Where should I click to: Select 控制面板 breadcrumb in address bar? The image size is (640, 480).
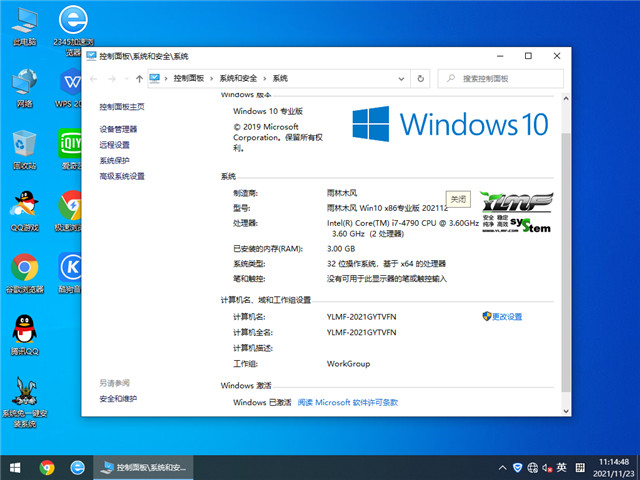[x=189, y=78]
